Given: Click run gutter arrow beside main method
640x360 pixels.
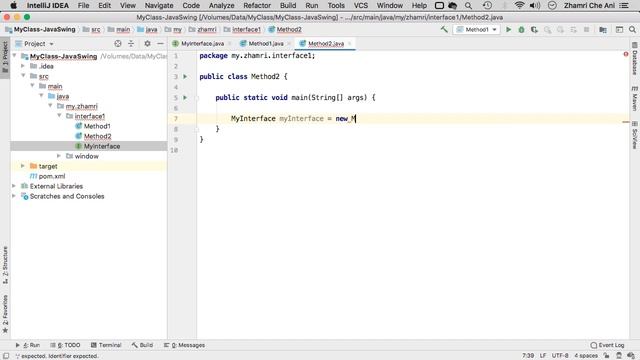Looking at the screenshot, I should [x=185, y=98].
